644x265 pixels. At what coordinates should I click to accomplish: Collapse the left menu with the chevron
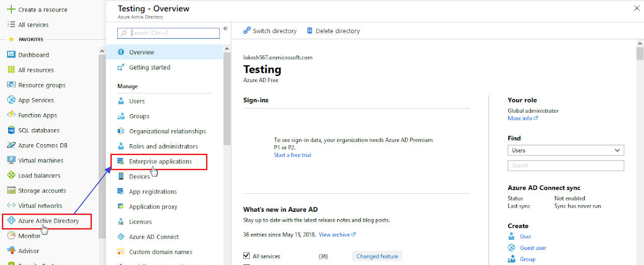pos(225,29)
